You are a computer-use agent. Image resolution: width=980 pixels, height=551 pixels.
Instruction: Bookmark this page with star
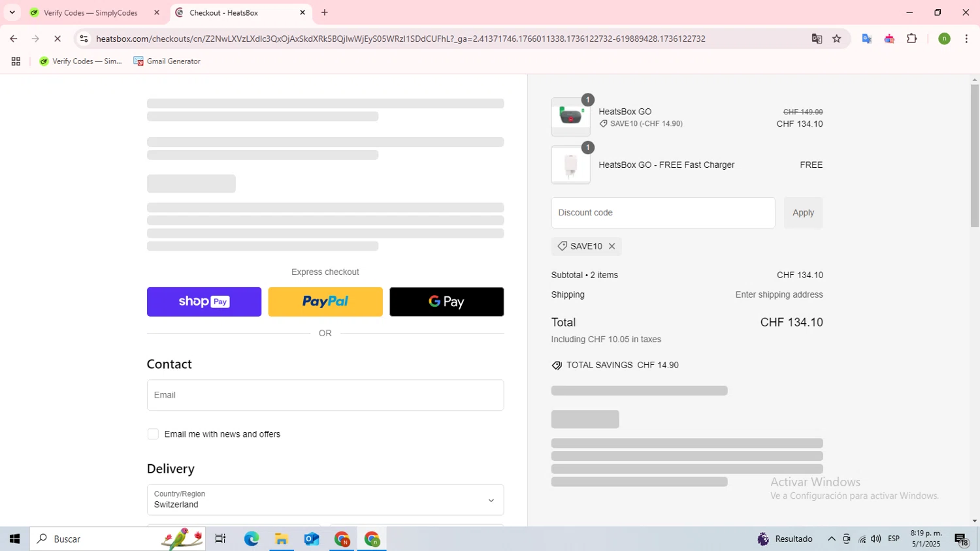[x=836, y=39]
